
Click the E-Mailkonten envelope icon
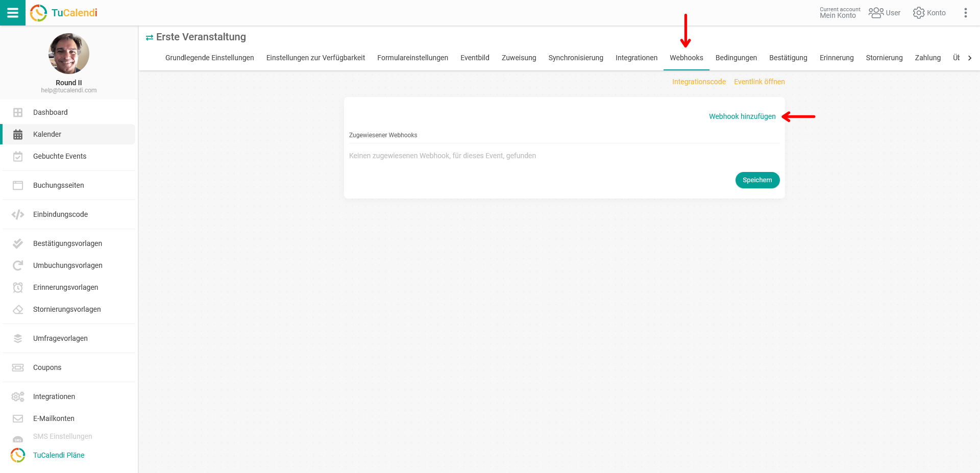(x=18, y=418)
